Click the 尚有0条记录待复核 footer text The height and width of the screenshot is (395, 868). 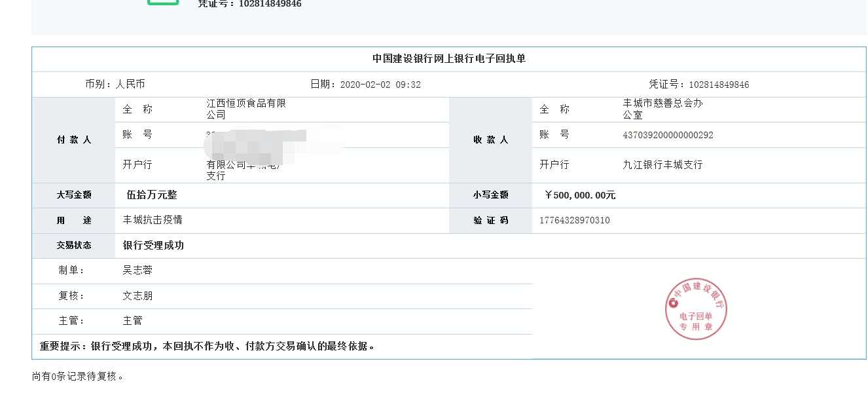click(78, 377)
